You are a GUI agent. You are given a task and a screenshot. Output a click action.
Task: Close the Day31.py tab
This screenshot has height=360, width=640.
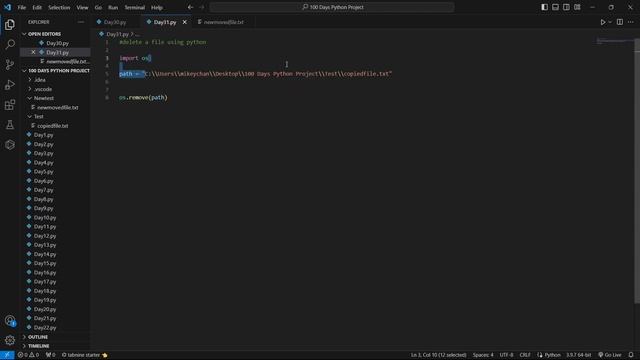point(184,22)
